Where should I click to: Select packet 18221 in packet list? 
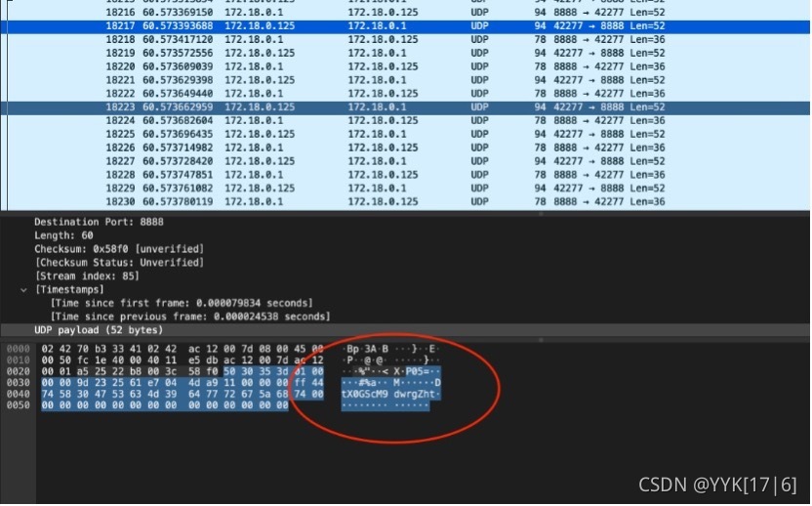[x=405, y=80]
